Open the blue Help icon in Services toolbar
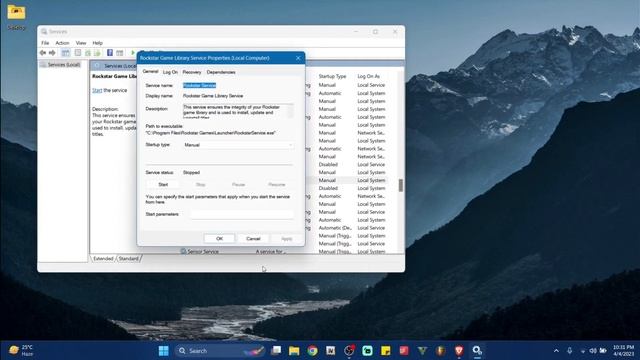Viewport: 640px width, 360px height. click(110, 53)
